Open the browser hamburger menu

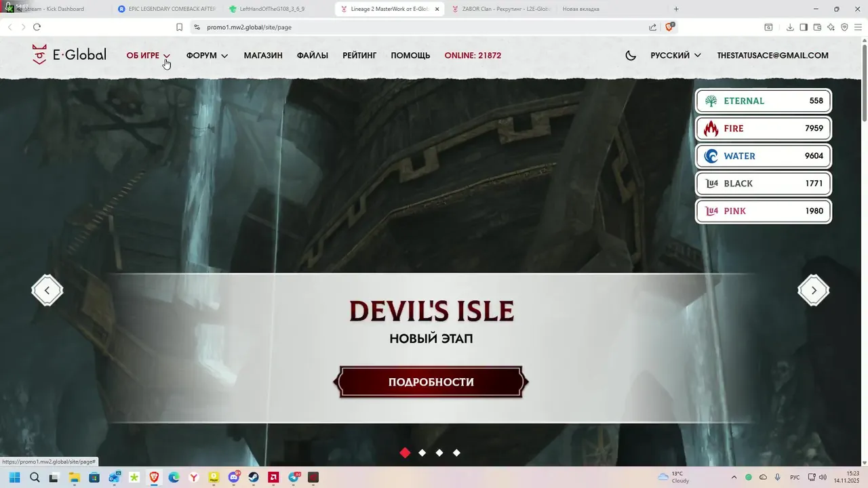click(858, 27)
